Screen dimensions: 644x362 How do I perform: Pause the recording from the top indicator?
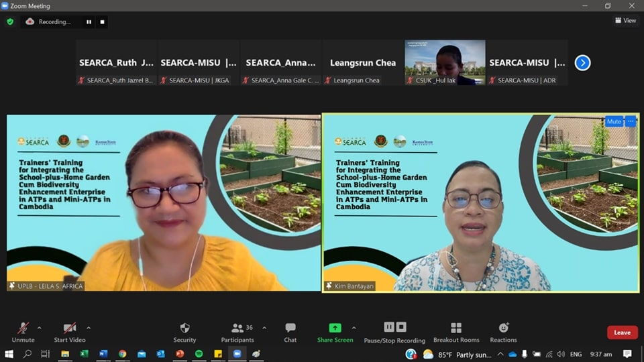click(89, 21)
